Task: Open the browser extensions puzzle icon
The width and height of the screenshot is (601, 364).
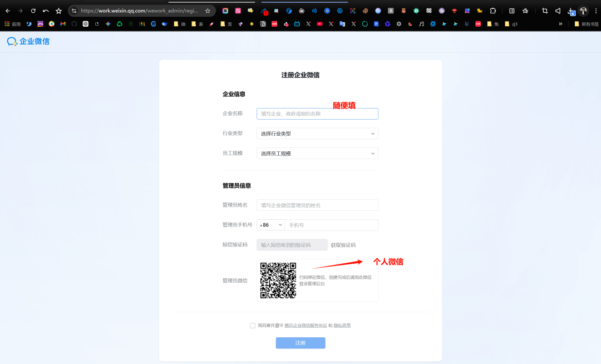Action: tap(493, 11)
